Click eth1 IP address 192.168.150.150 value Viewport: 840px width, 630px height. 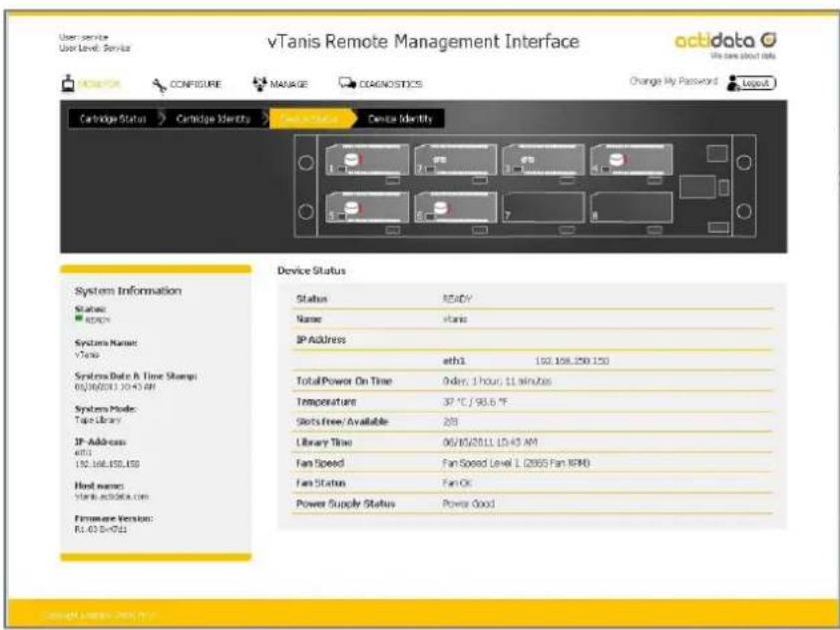tap(572, 360)
